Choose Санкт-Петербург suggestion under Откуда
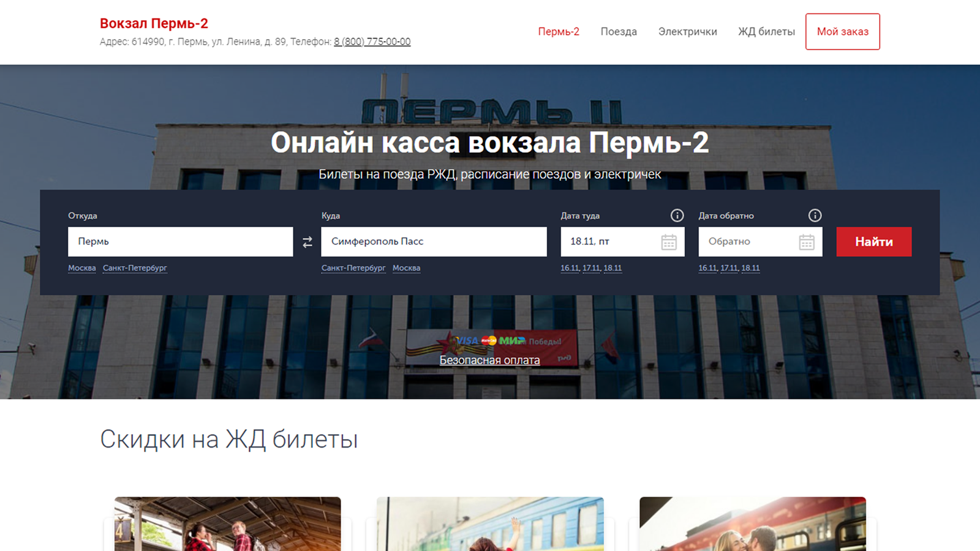980x551 pixels. [x=135, y=268]
